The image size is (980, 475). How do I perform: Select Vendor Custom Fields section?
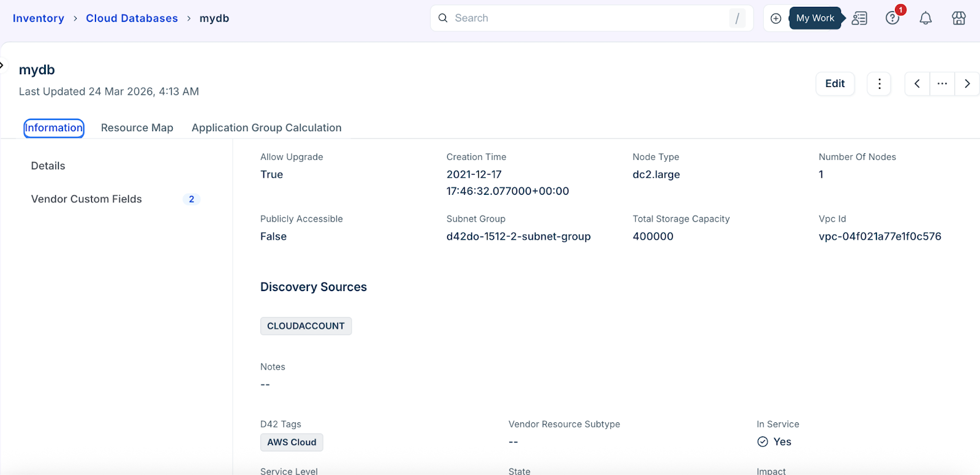point(86,199)
